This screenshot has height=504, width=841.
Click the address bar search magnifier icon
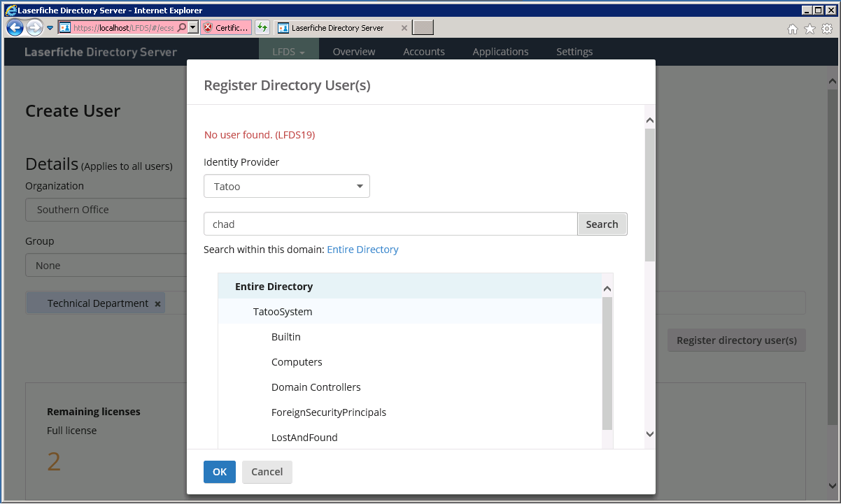182,28
